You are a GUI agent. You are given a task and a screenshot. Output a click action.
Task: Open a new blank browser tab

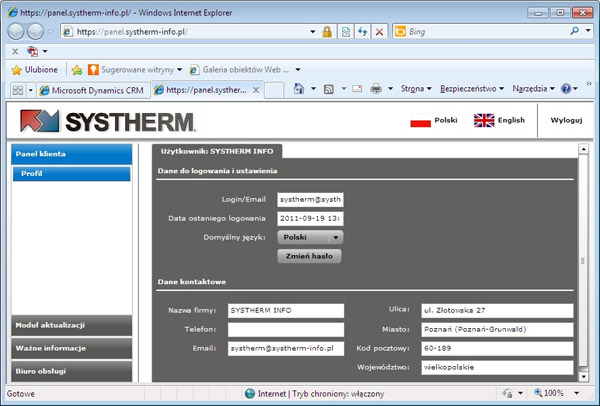[x=274, y=91]
